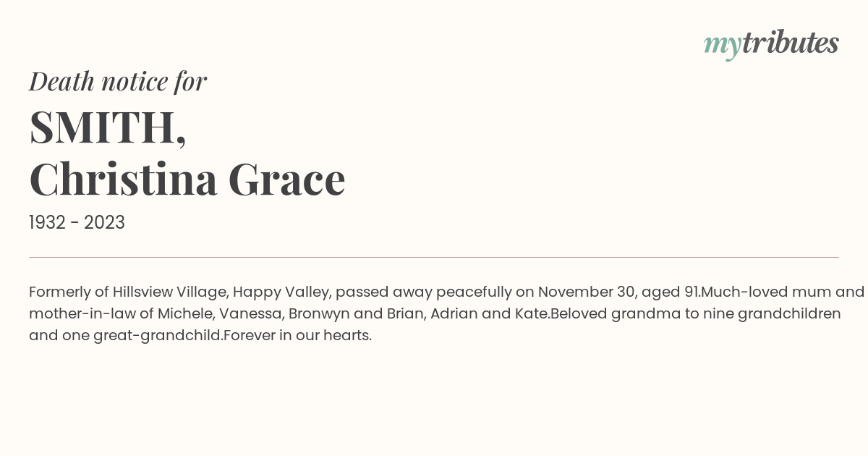The height and width of the screenshot is (456, 868).
Task: Click the word "Grace" in the name
Action: click(x=286, y=180)
